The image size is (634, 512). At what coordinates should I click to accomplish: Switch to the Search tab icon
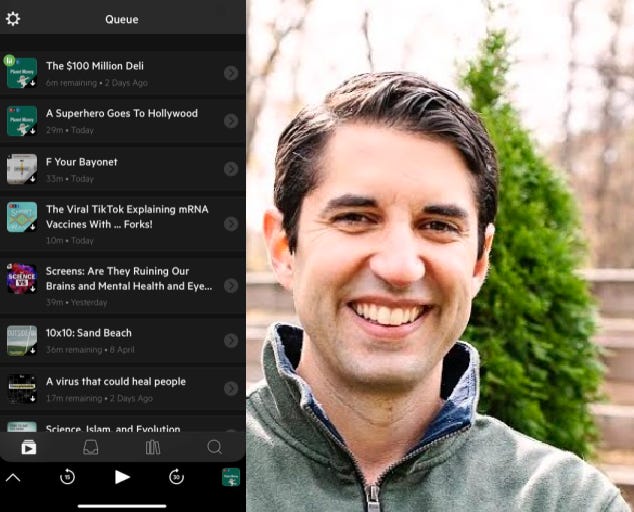pyautogui.click(x=214, y=447)
